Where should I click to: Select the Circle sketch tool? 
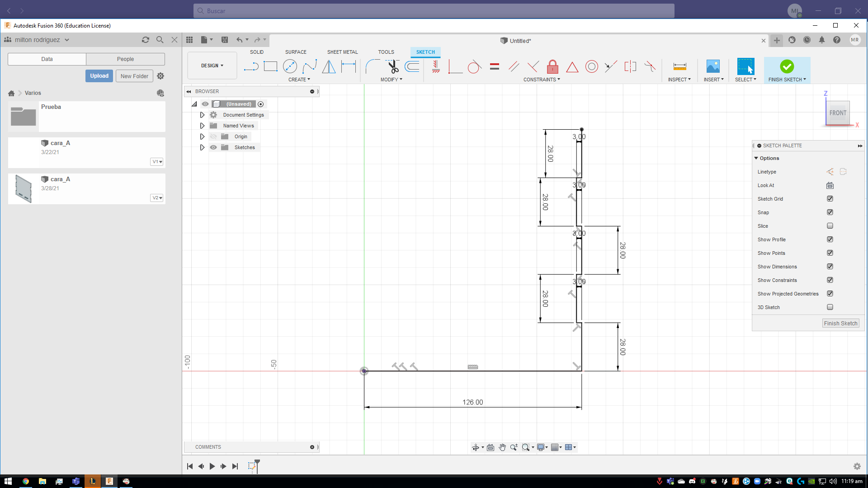click(290, 67)
